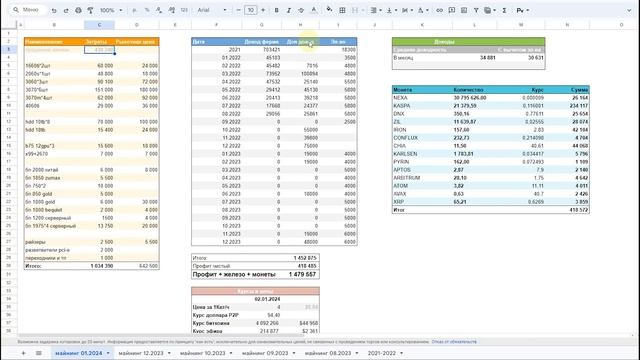
Task: Click the 02.01.2024 date cell
Action: pos(262,299)
